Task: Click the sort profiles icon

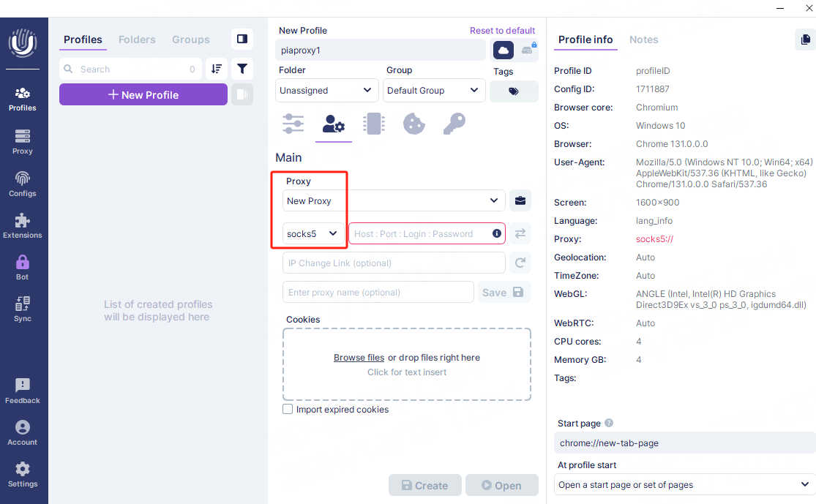Action: click(x=217, y=69)
